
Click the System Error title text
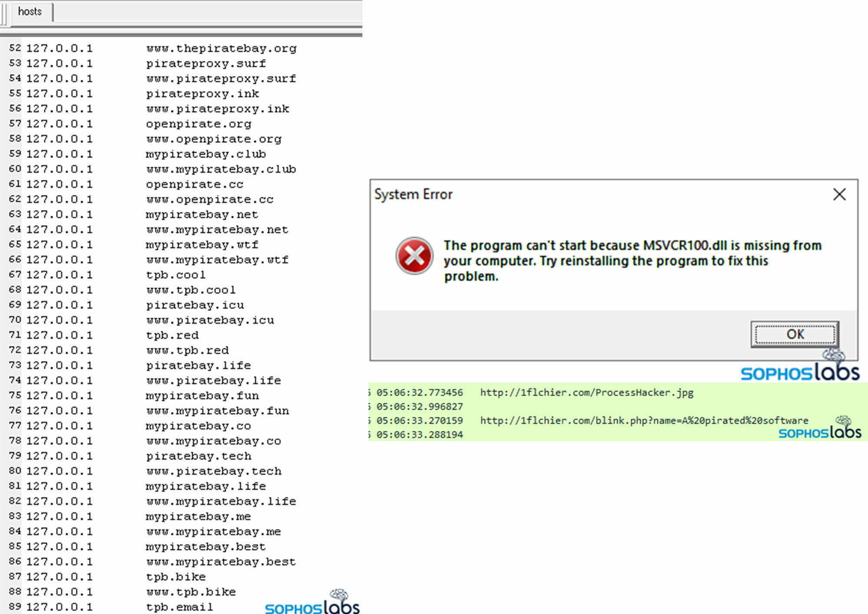(413, 194)
